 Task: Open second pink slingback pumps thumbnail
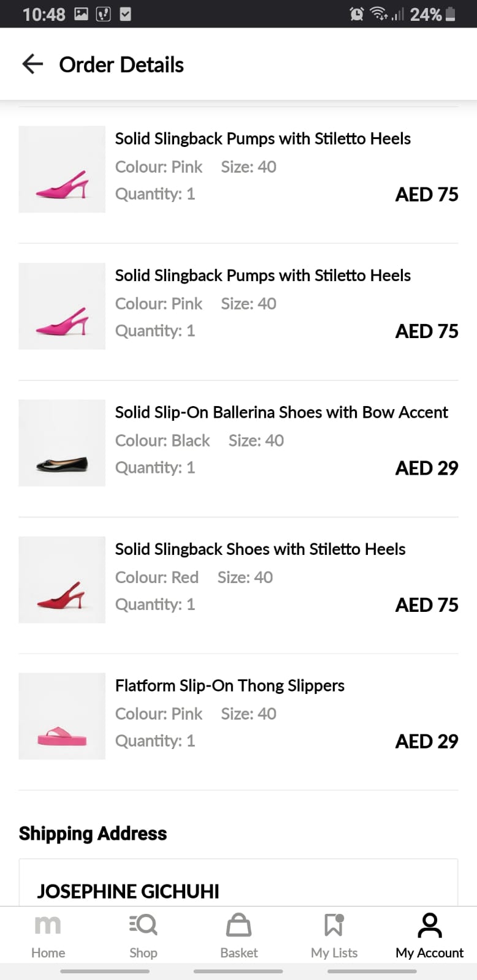pos(62,306)
